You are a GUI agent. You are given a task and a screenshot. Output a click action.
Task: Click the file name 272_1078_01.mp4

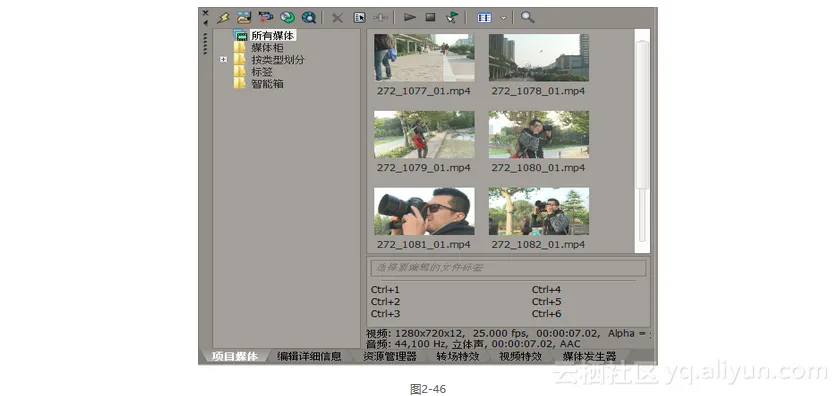tap(538, 91)
